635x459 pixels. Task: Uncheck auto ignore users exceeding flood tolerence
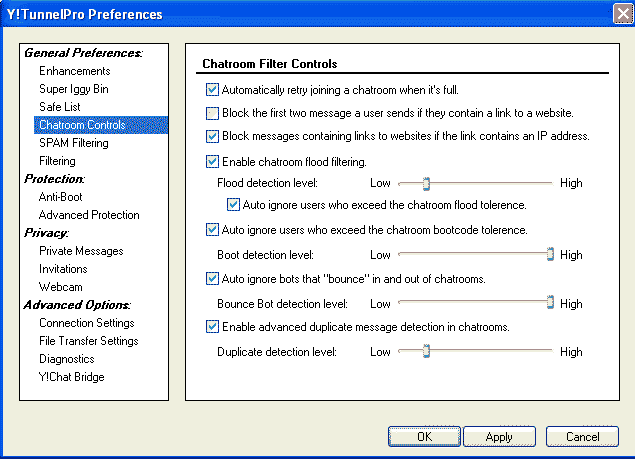(x=233, y=205)
